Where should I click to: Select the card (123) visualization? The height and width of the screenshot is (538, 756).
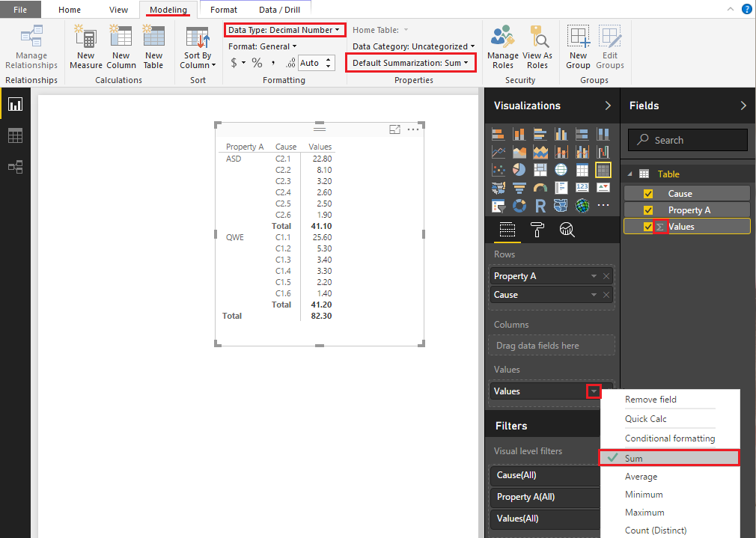pyautogui.click(x=582, y=188)
